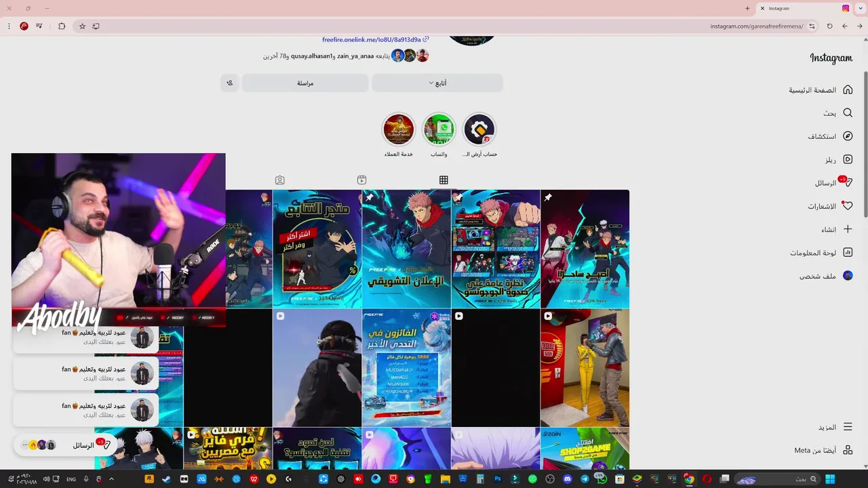Screen dimensions: 868x488
Task: Open the Chrome profile avatar
Action: coord(24,26)
